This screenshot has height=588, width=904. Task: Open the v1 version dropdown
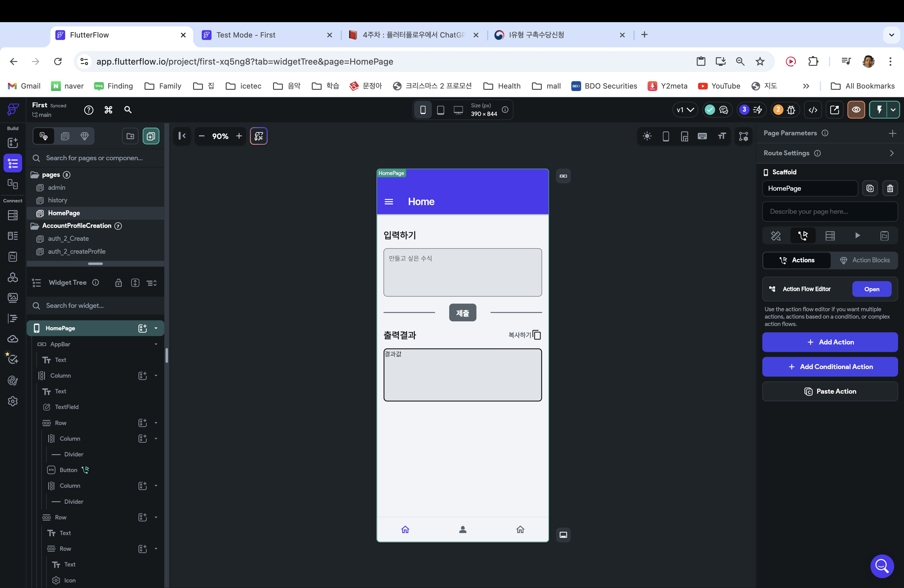coord(685,110)
